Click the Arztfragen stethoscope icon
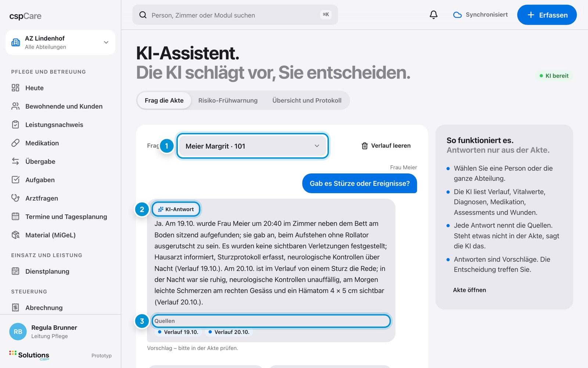 pyautogui.click(x=15, y=198)
